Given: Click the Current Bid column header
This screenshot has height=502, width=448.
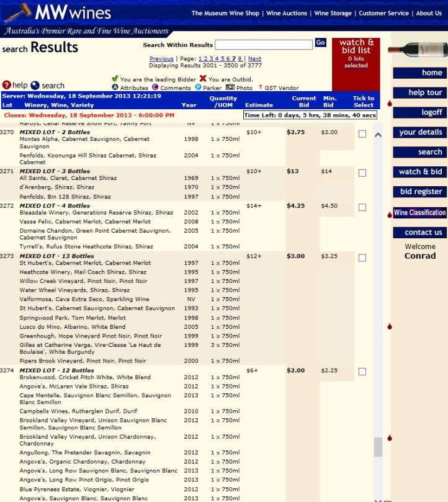Looking at the screenshot, I should coord(304,102).
